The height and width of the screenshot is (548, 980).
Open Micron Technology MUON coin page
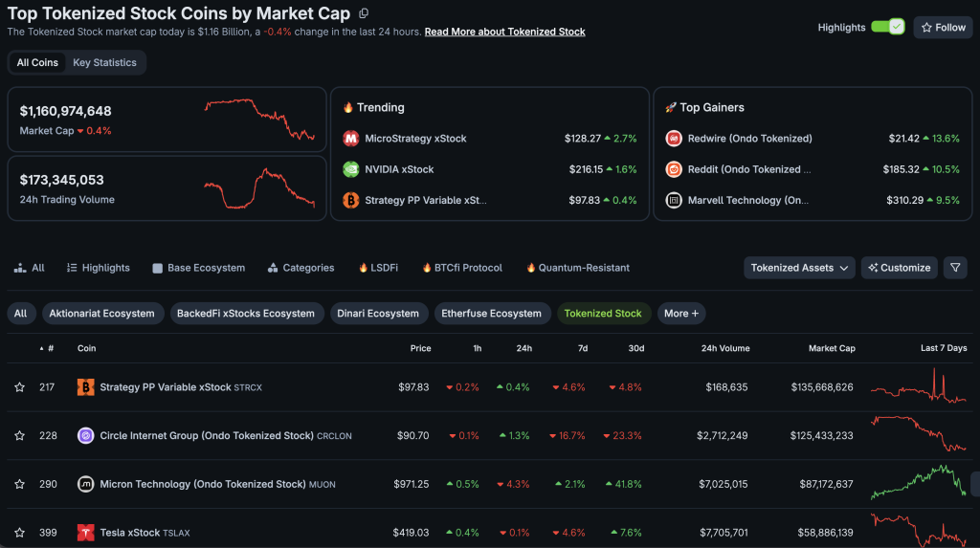pos(217,484)
